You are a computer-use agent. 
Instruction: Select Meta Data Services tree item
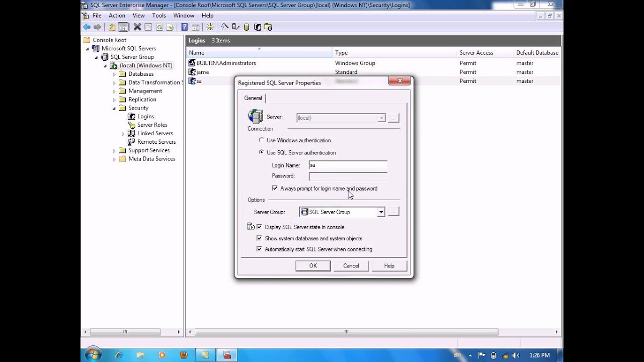pos(151,159)
